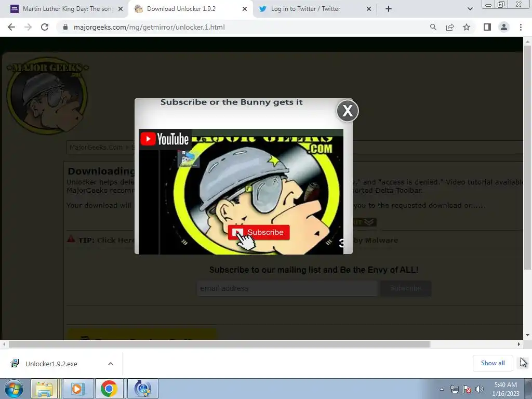
Task: Click the red warning triangle icon
Action: pyautogui.click(x=71, y=238)
